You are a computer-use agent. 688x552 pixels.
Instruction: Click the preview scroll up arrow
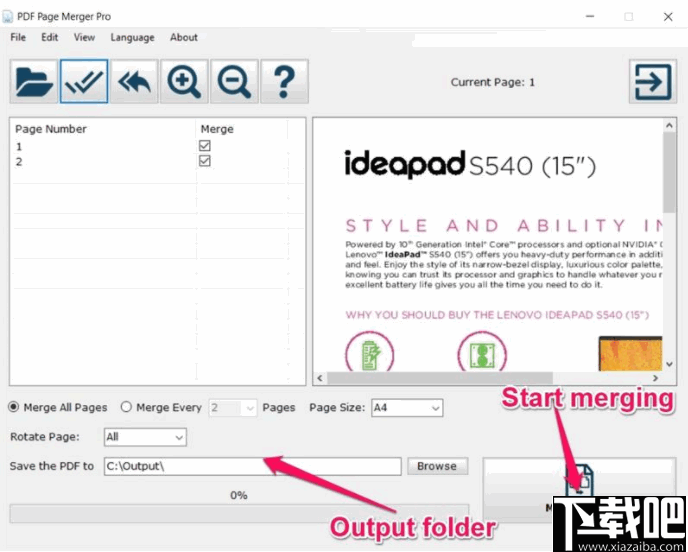point(670,125)
